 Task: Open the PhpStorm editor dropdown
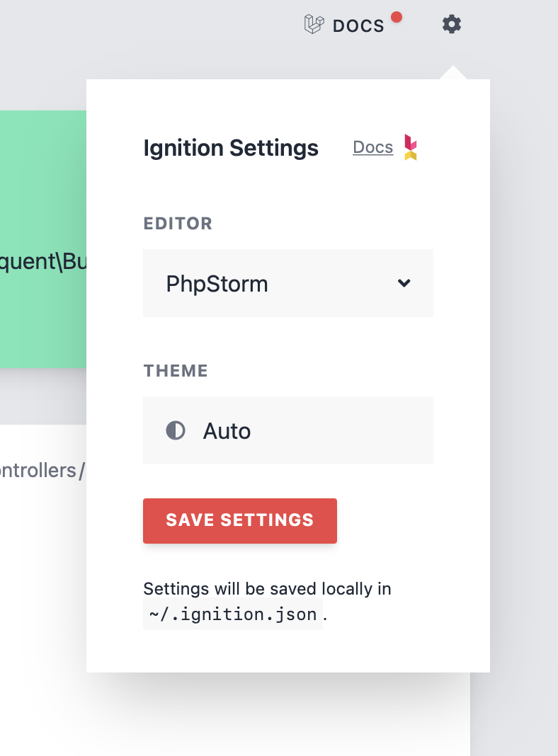point(288,283)
